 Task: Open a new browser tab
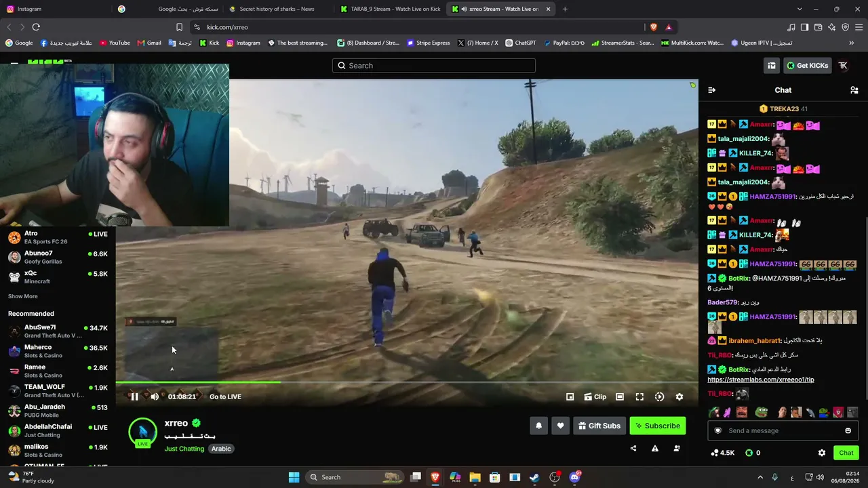coord(565,9)
